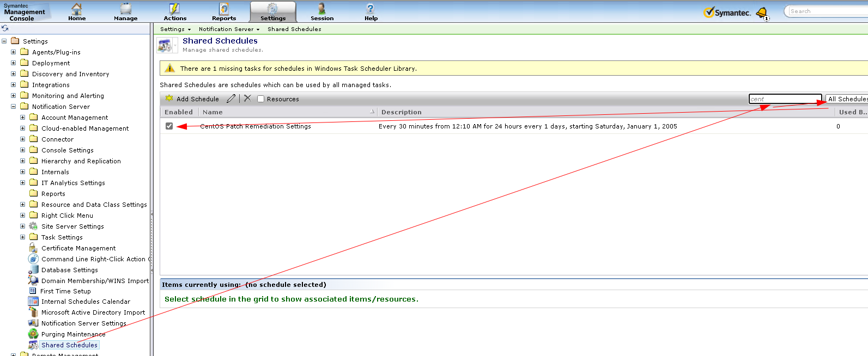Click the pencil edit schedule icon
This screenshot has height=356, width=868.
231,99
